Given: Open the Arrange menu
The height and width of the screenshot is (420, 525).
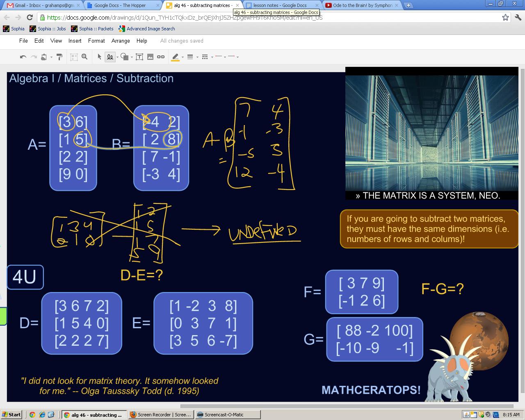Looking at the screenshot, I should click(121, 41).
